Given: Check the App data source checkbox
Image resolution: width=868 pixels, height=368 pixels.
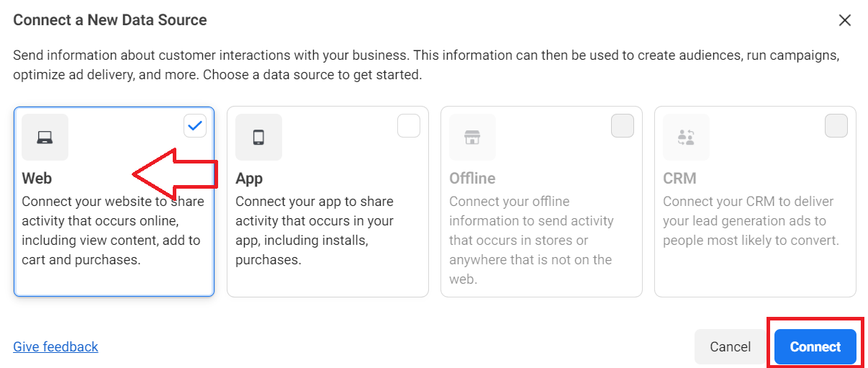Looking at the screenshot, I should 409,126.
